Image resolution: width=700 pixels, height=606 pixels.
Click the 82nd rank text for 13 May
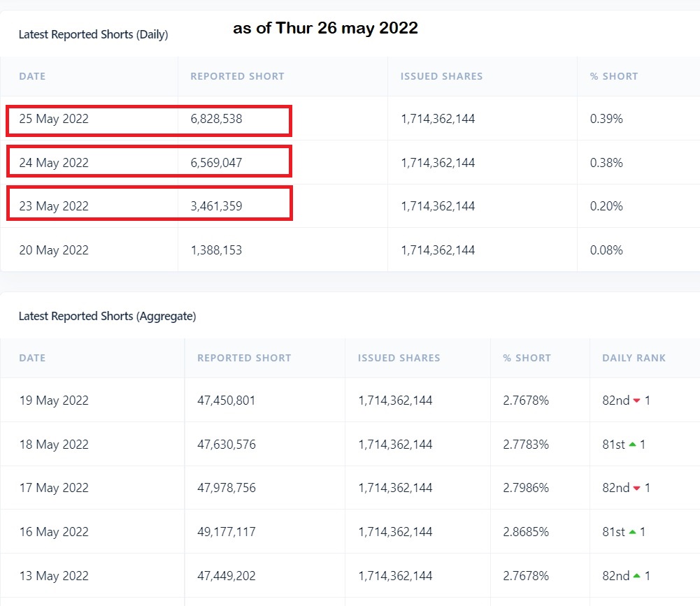[x=615, y=576]
